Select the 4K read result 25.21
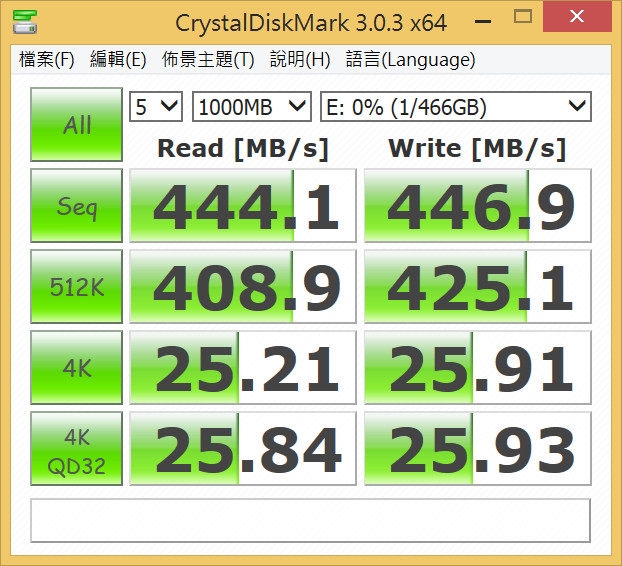 (243, 367)
